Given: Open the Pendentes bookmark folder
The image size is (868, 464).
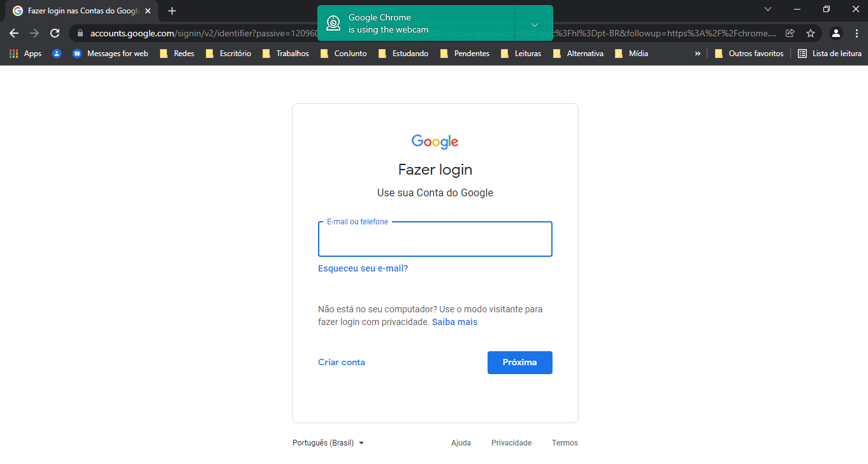Looking at the screenshot, I should (x=465, y=54).
